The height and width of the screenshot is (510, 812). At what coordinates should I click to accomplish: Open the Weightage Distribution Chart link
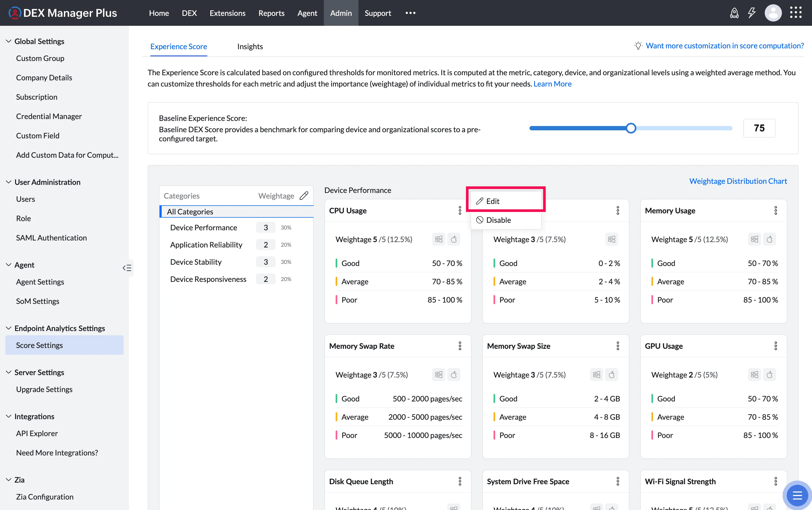[x=738, y=181]
